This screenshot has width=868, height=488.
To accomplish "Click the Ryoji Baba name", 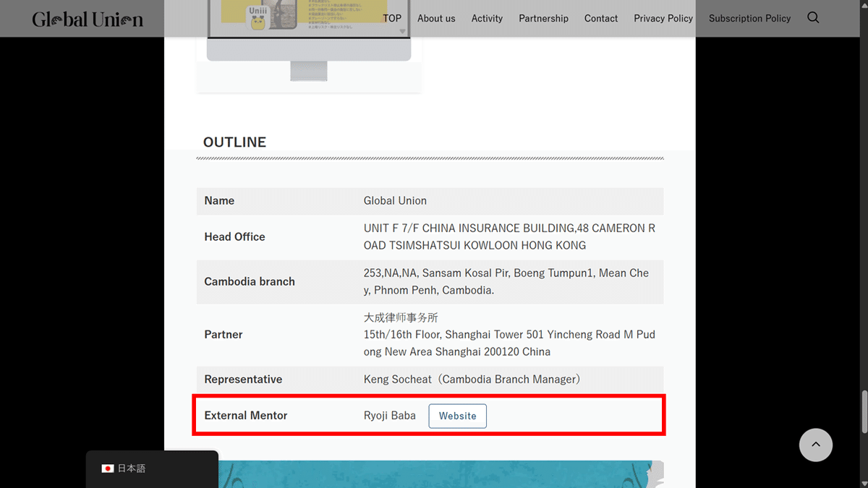I will point(390,416).
